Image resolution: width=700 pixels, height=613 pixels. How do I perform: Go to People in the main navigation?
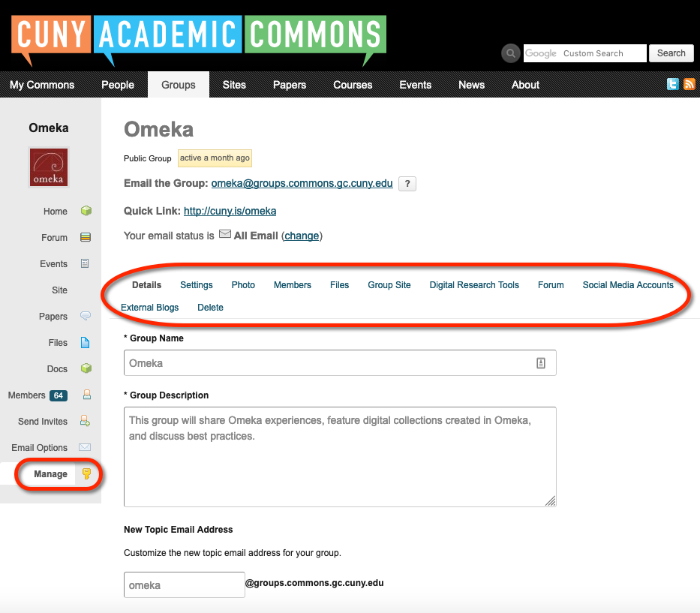click(x=118, y=85)
